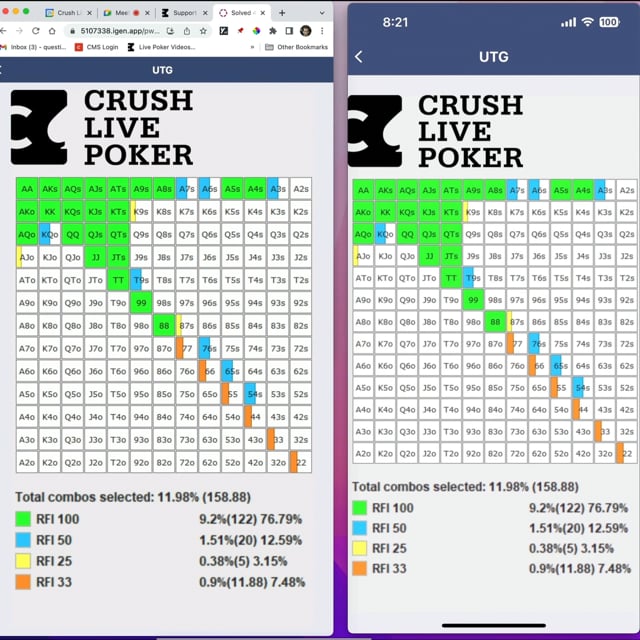The width and height of the screenshot is (640, 640).
Task: Click the lock icon beside the URL
Action: 73,31
